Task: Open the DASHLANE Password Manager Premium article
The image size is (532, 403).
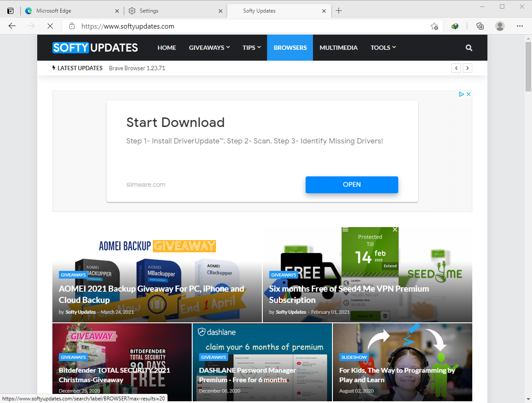Action: pos(248,375)
